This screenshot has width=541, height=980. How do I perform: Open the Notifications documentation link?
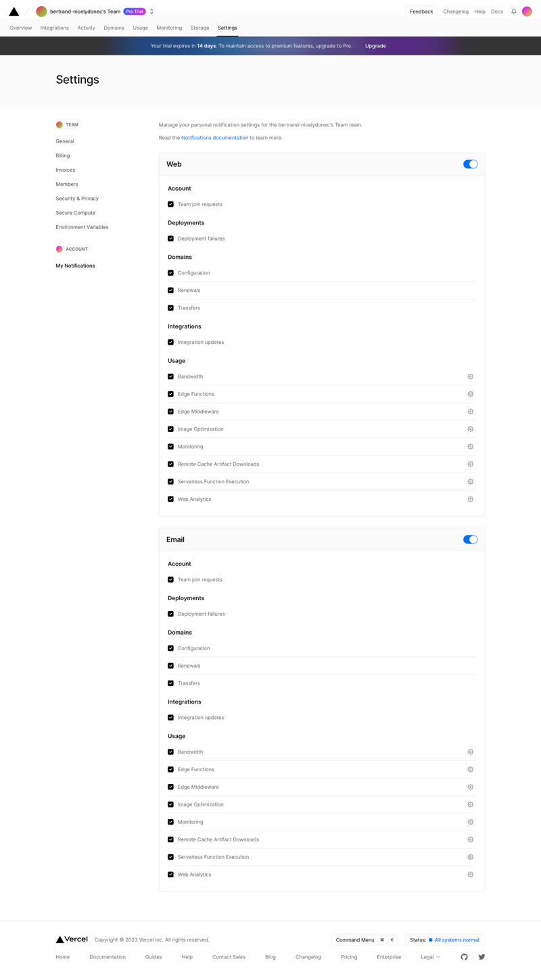[x=214, y=137]
